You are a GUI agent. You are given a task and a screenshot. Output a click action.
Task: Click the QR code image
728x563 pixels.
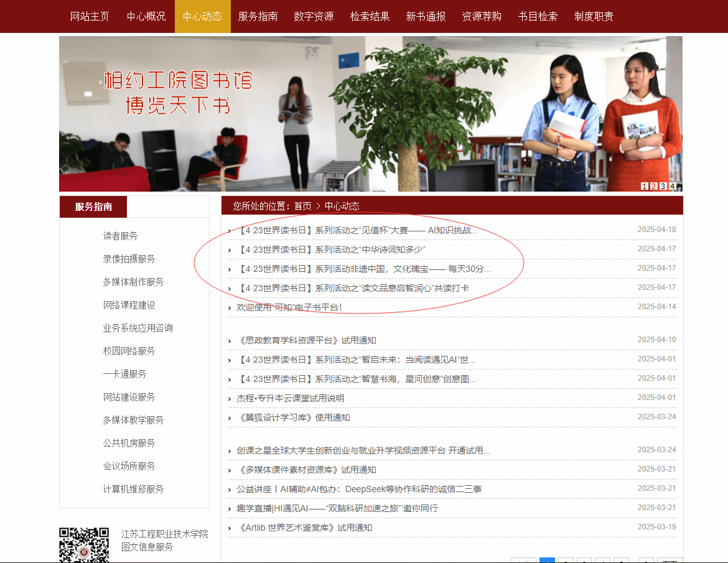tap(83, 545)
